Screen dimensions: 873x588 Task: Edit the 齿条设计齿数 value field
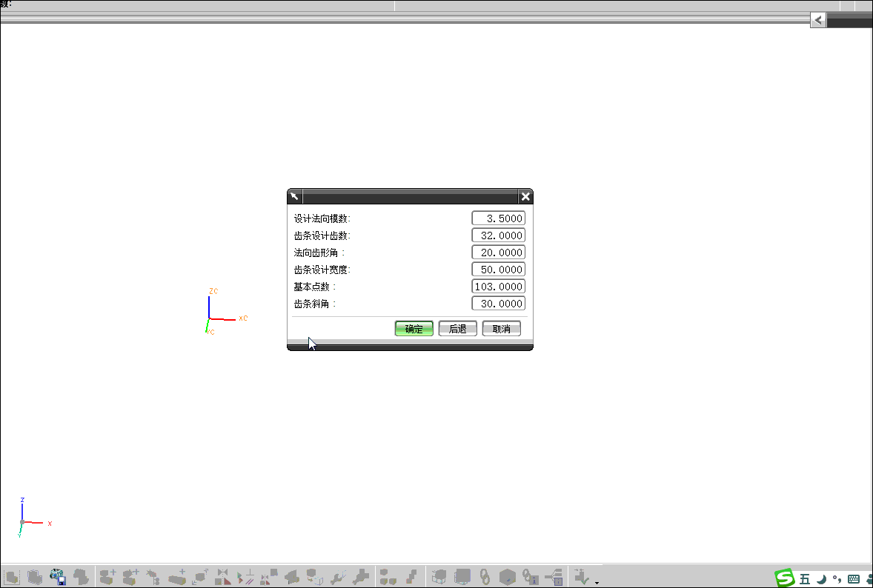pyautogui.click(x=498, y=235)
